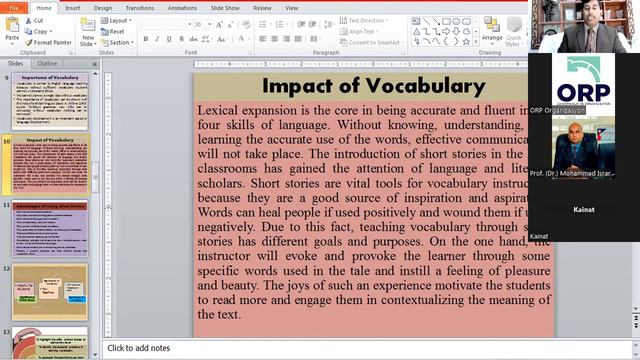Open the Quick Styles gallery
The image size is (640, 360).
pyautogui.click(x=513, y=32)
